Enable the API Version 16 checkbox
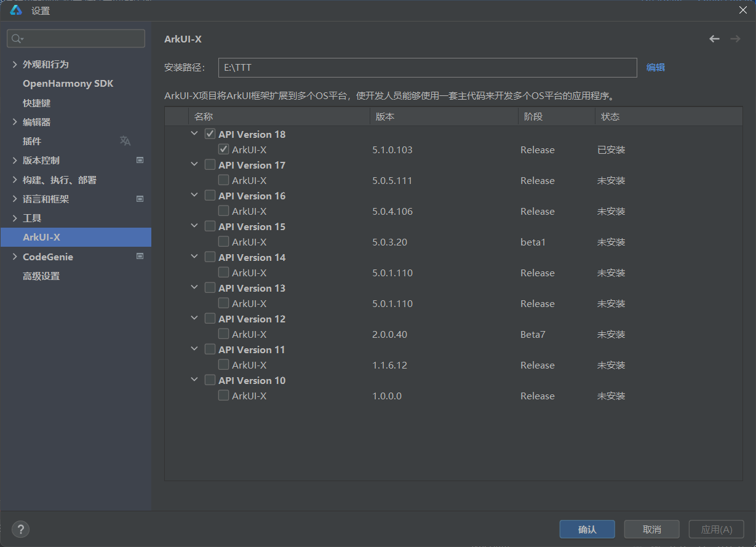Viewport: 756px width, 547px height. (x=210, y=196)
